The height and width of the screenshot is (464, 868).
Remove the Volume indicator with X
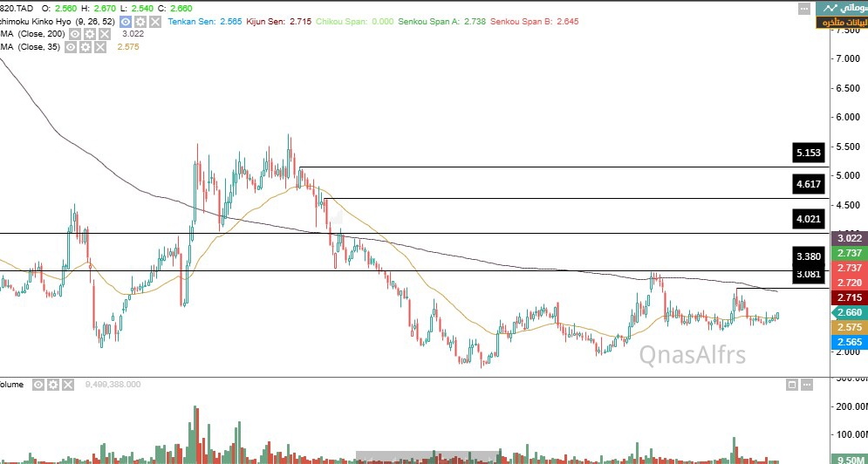(x=68, y=385)
